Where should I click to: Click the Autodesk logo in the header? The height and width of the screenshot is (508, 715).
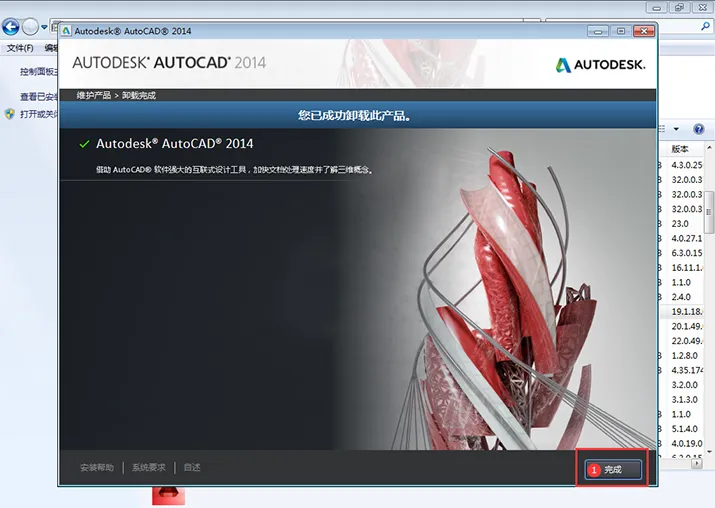tap(600, 65)
